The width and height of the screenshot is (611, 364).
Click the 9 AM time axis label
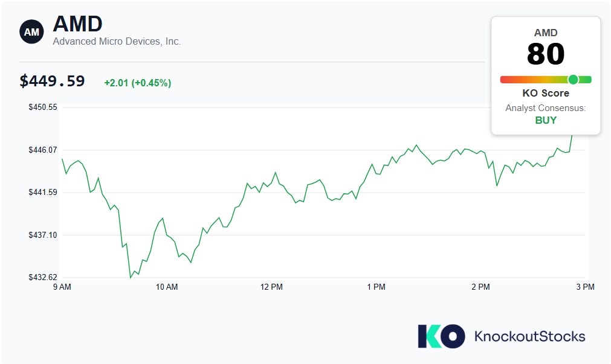click(62, 287)
